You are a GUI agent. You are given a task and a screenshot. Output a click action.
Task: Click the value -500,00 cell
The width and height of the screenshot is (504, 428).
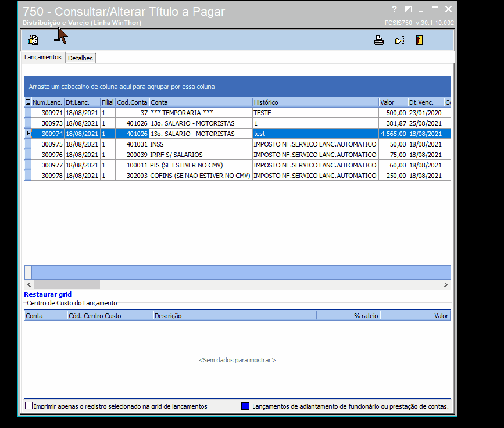(x=394, y=113)
